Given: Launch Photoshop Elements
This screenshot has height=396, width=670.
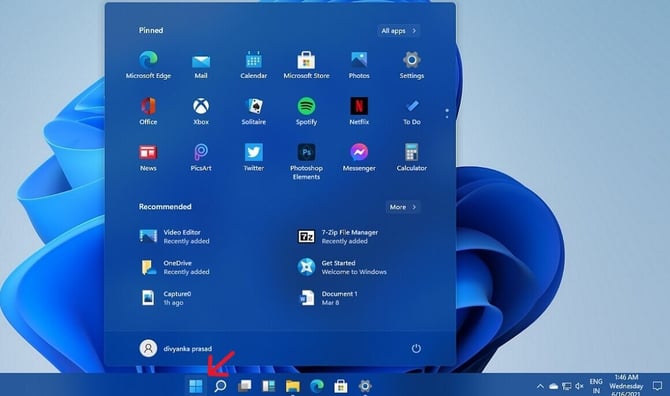Looking at the screenshot, I should (306, 161).
